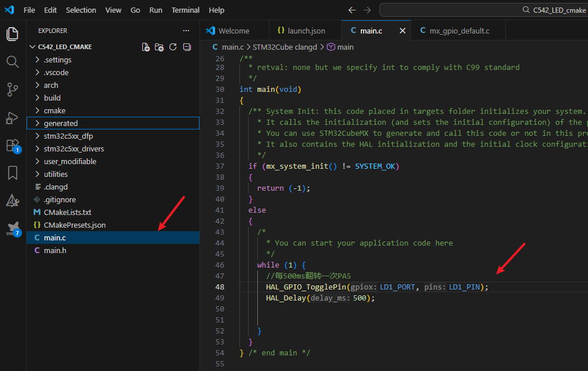Open the Extensions view icon
The width and height of the screenshot is (588, 371).
(x=12, y=146)
